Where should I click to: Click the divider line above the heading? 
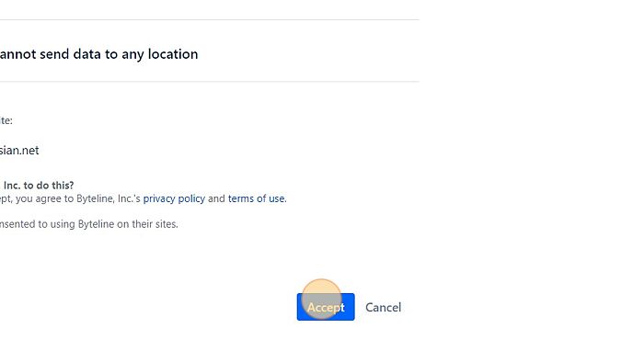210,19
